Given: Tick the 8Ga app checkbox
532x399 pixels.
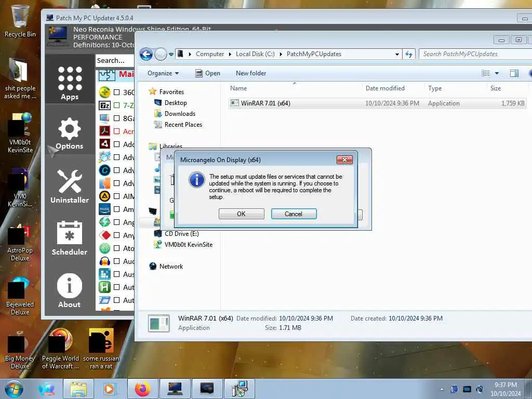Looking at the screenshot, I should (117, 118).
